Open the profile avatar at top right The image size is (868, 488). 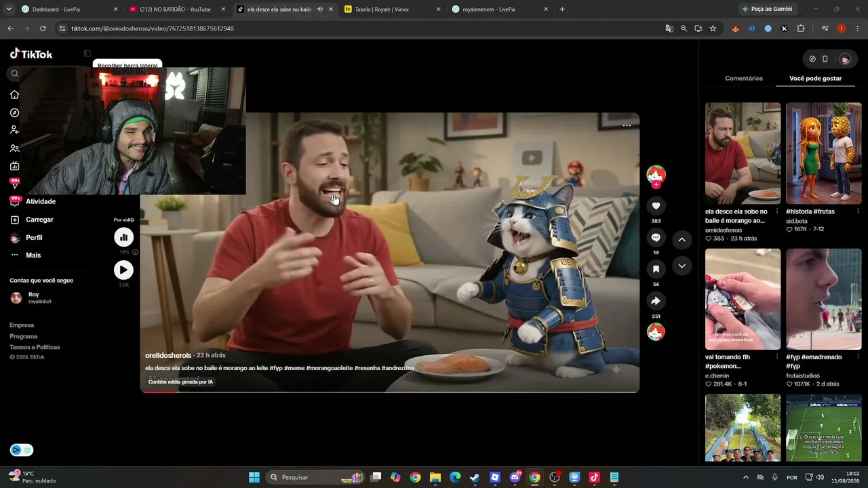click(x=845, y=59)
